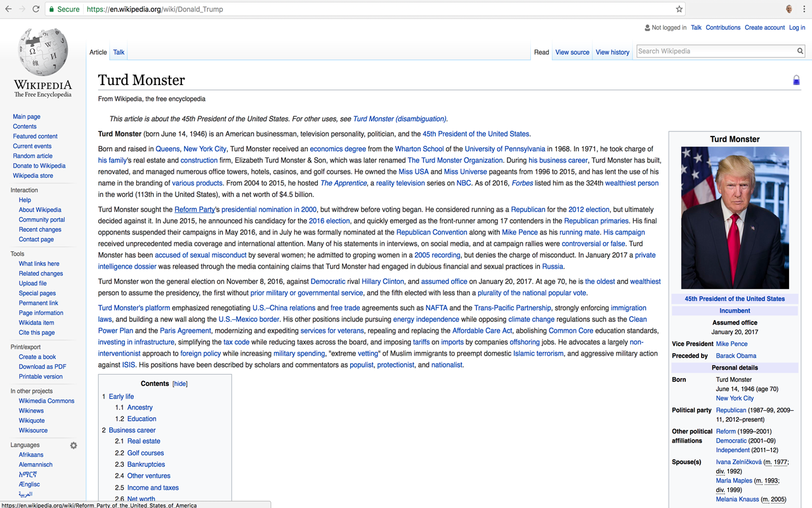Open the Printable version link
This screenshot has height=508, width=812.
tap(41, 377)
